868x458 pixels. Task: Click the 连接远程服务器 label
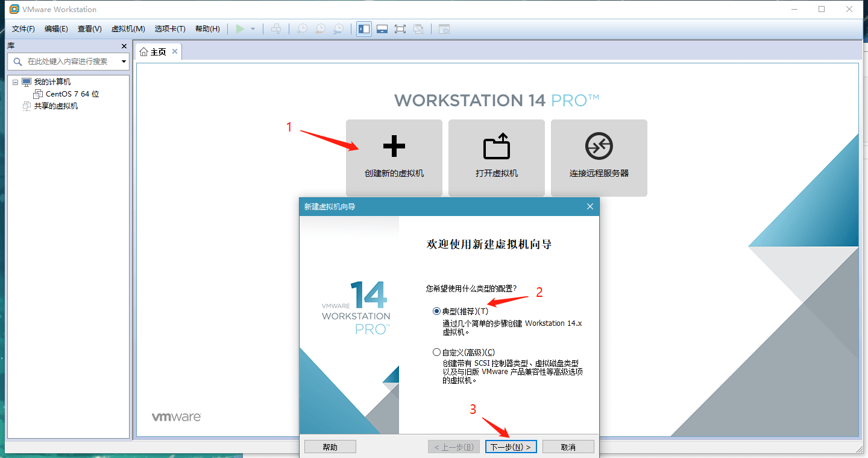(599, 173)
